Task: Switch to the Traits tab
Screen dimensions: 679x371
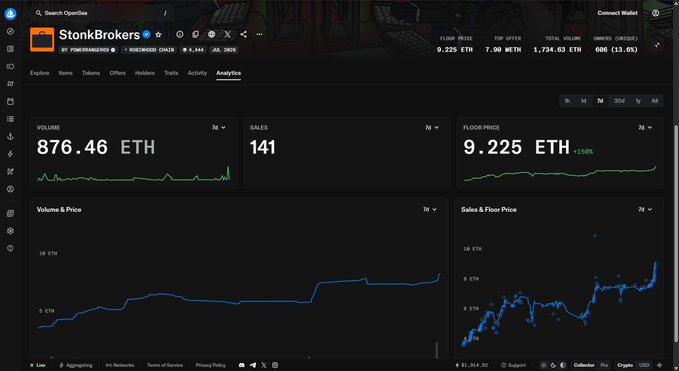Action: point(171,73)
